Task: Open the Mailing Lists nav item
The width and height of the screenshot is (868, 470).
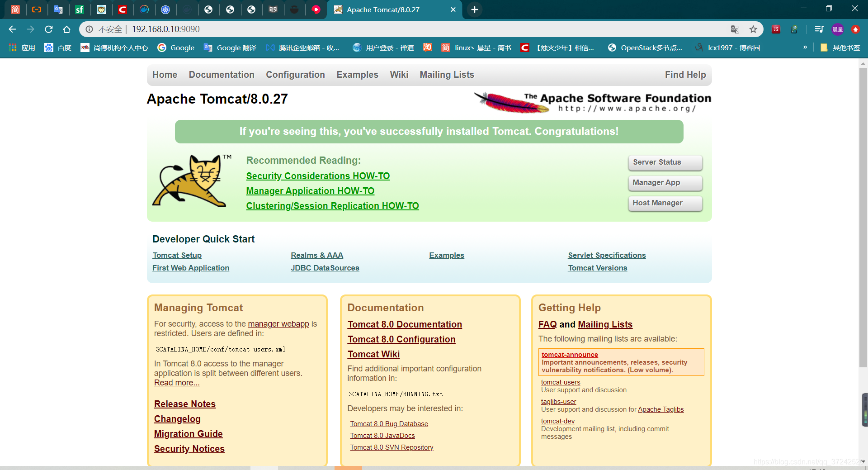Action: [x=447, y=75]
